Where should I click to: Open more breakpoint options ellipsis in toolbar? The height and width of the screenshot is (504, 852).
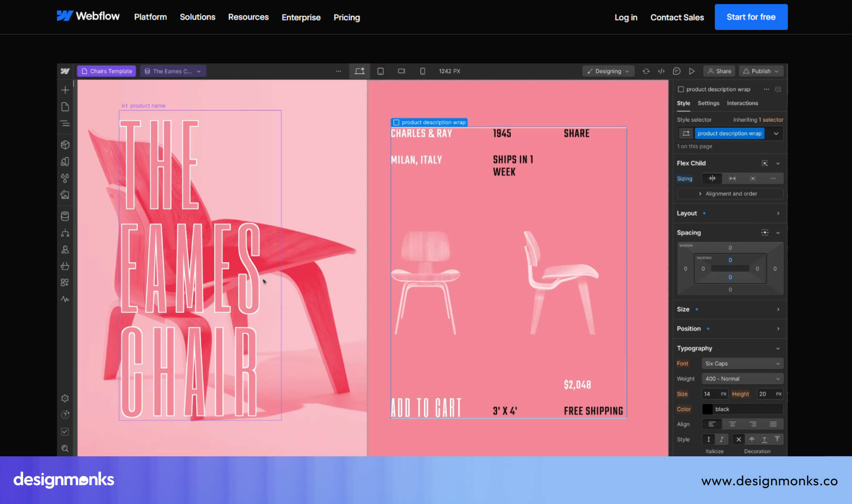pos(338,71)
